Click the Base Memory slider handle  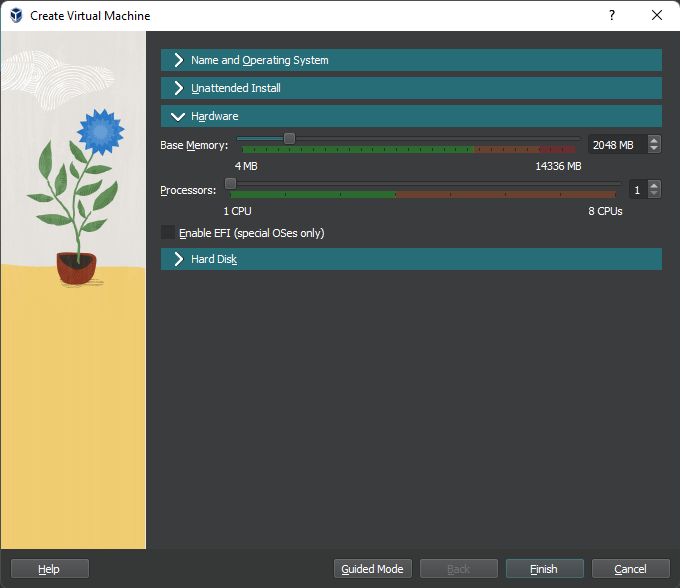tap(289, 139)
